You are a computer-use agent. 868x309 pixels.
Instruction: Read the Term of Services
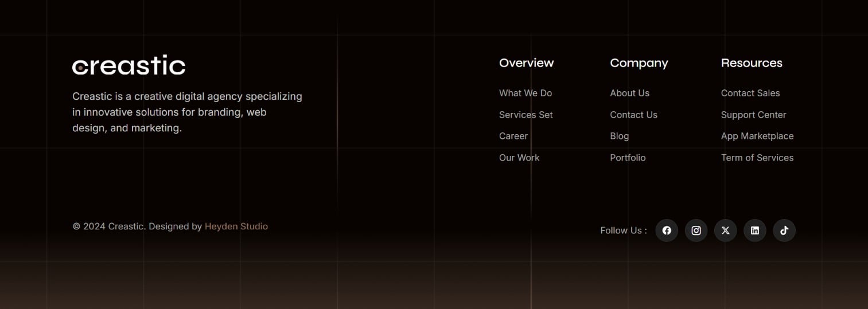pos(757,158)
